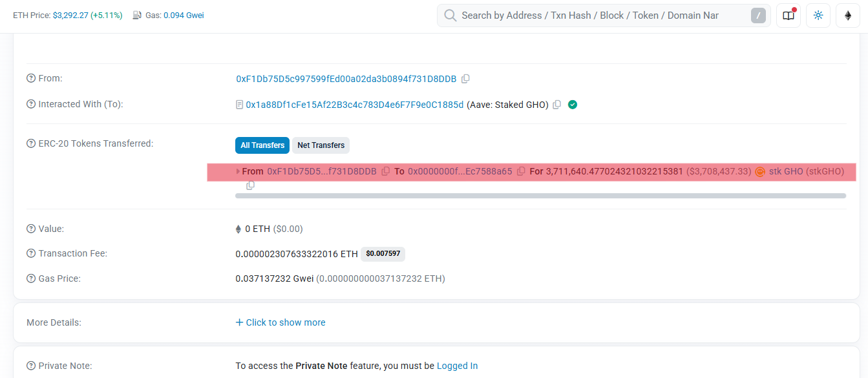Focus the address and txn search field
This screenshot has height=378, width=868.
point(595,16)
